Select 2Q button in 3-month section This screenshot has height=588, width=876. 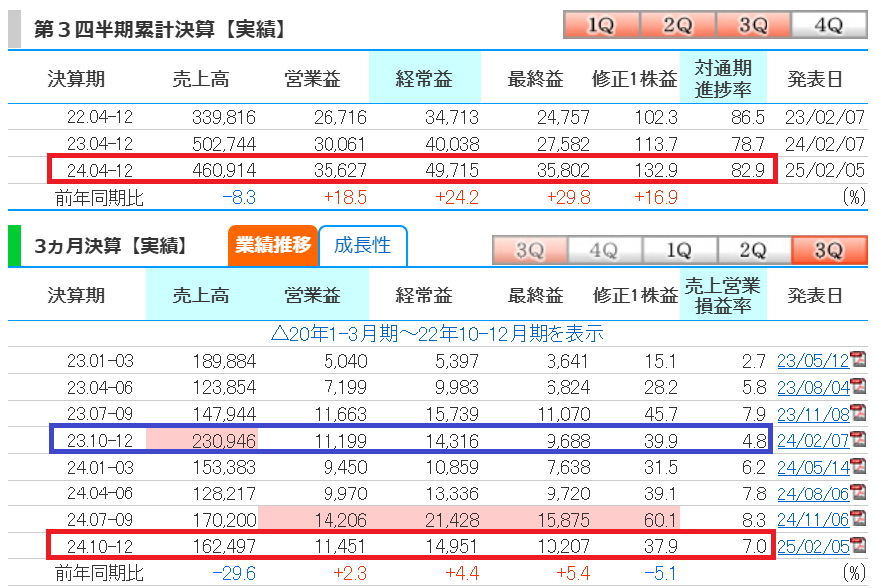[x=755, y=250]
